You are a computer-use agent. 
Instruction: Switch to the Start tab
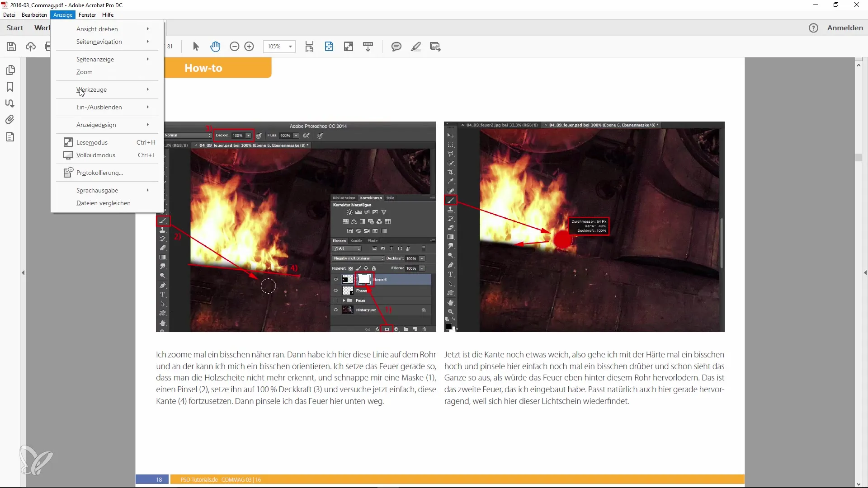coord(15,28)
